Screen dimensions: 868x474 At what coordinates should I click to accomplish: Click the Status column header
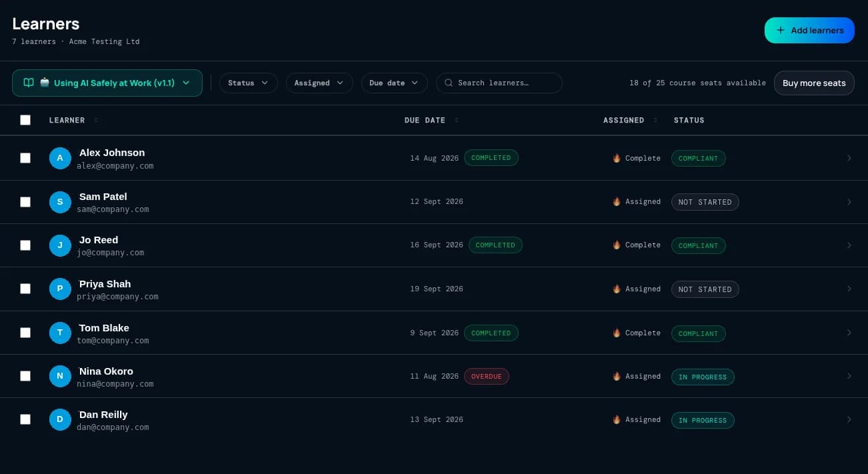pyautogui.click(x=689, y=120)
